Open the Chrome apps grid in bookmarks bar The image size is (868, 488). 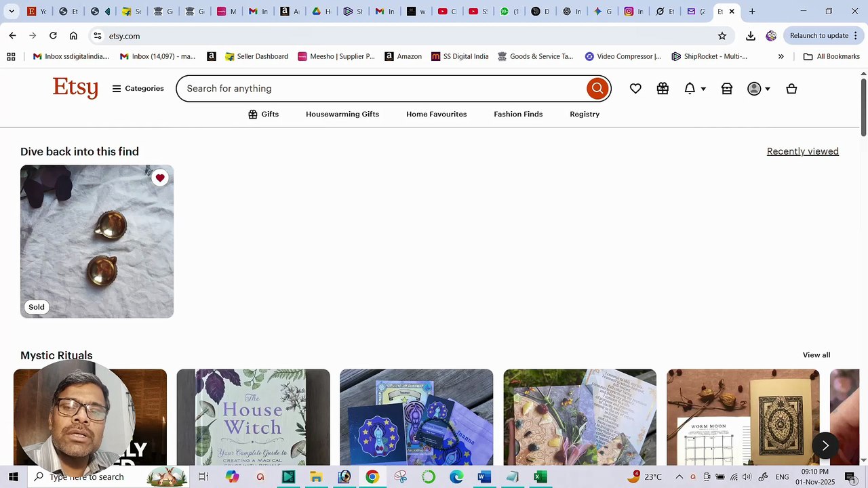tap(11, 56)
